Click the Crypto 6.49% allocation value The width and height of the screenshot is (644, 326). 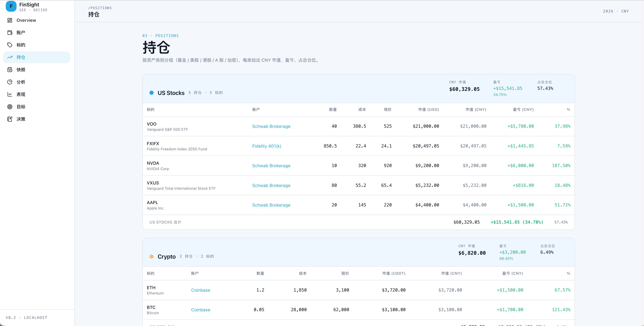(547, 252)
